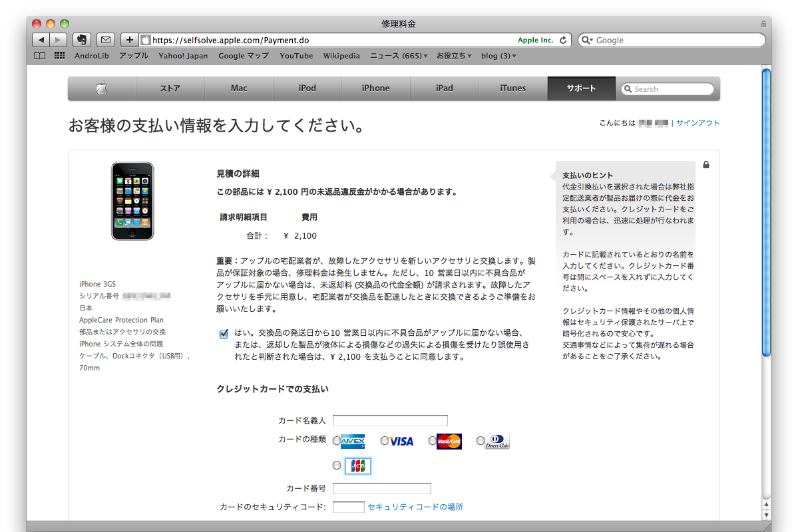The height and width of the screenshot is (532, 798).
Task: Click the padlock icon in the title bar
Action: pyautogui.click(x=763, y=24)
